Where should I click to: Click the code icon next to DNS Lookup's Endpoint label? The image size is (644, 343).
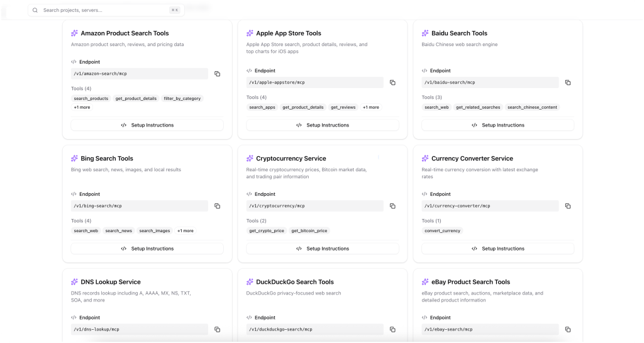pyautogui.click(x=74, y=318)
